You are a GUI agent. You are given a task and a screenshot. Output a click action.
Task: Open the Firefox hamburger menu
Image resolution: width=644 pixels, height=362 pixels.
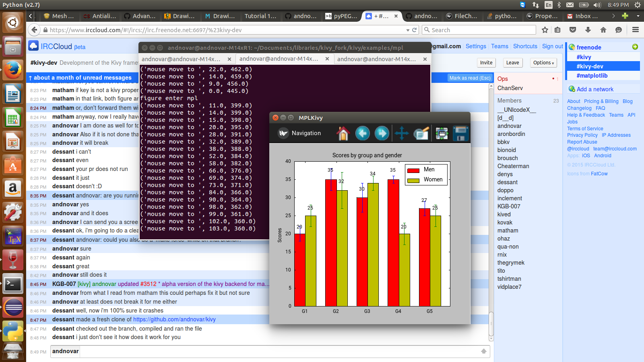pos(636,30)
